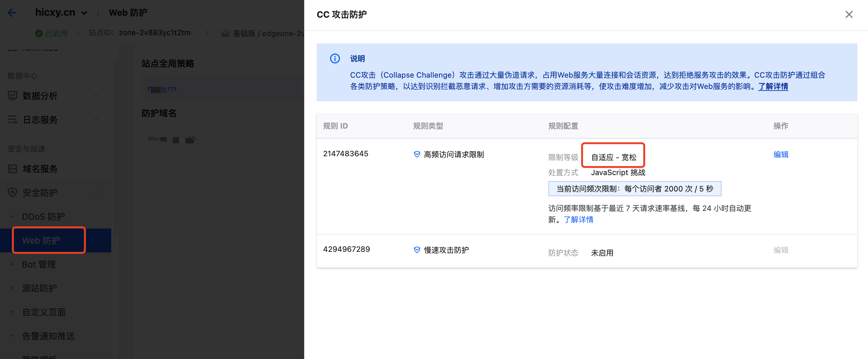This screenshot has width=868, height=359.
Task: Expand the 数据分析 sidebar menu
Action: pyautogui.click(x=96, y=95)
